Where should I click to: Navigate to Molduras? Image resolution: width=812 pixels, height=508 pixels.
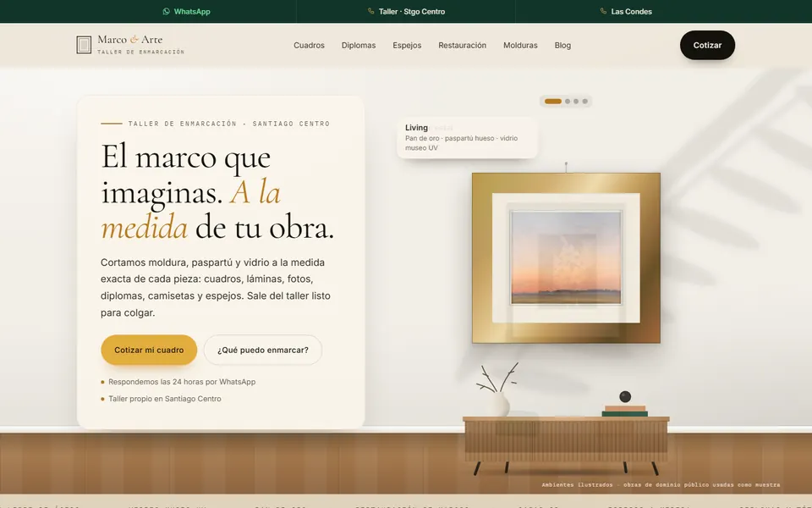click(x=520, y=45)
